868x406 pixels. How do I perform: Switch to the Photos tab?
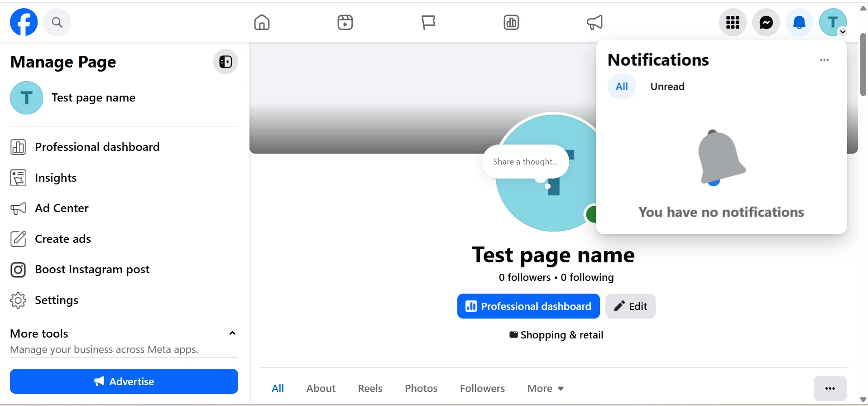421,388
